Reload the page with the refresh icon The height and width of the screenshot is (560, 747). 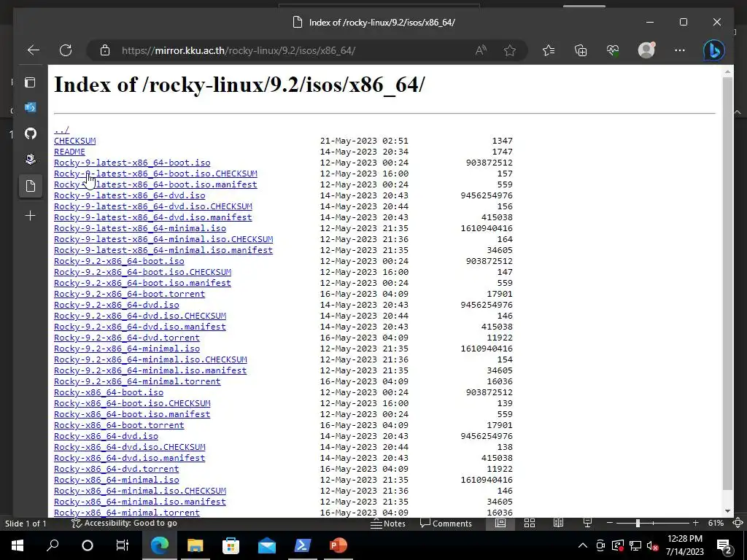(66, 50)
